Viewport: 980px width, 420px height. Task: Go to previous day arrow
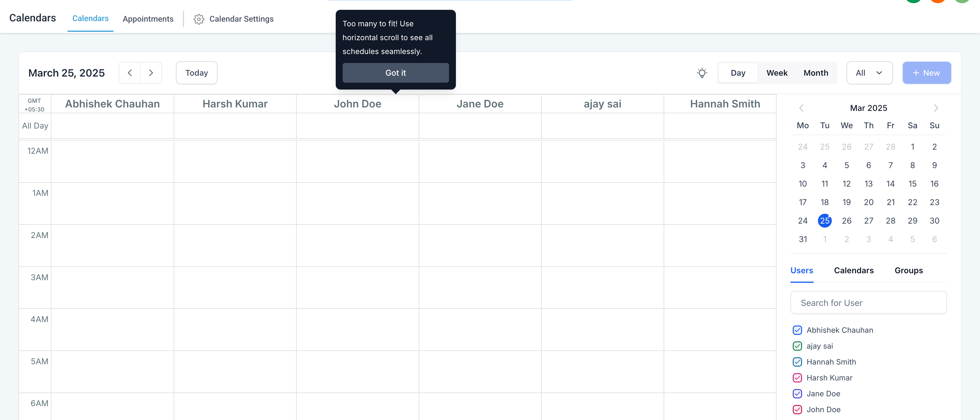tap(130, 73)
